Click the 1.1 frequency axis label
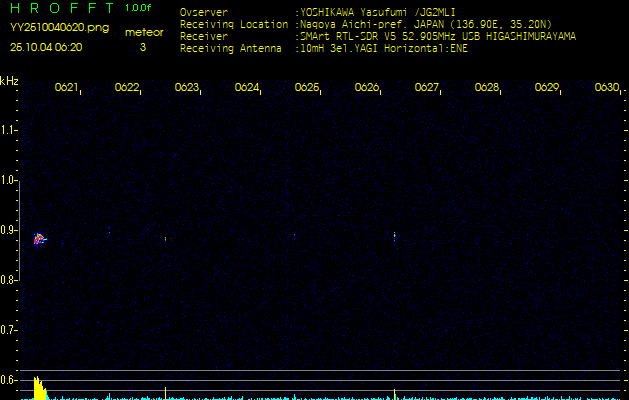 click(7, 130)
